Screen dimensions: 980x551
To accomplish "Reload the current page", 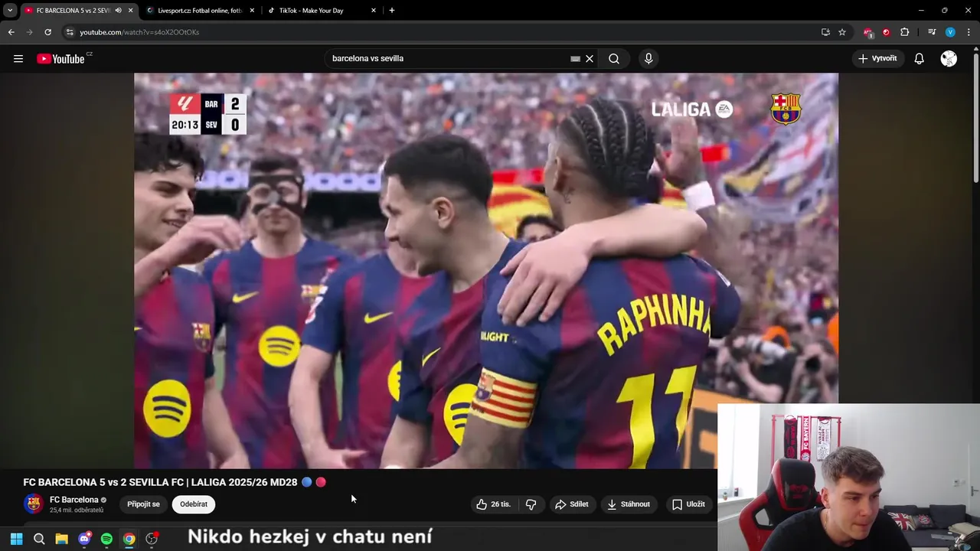I will point(47,32).
